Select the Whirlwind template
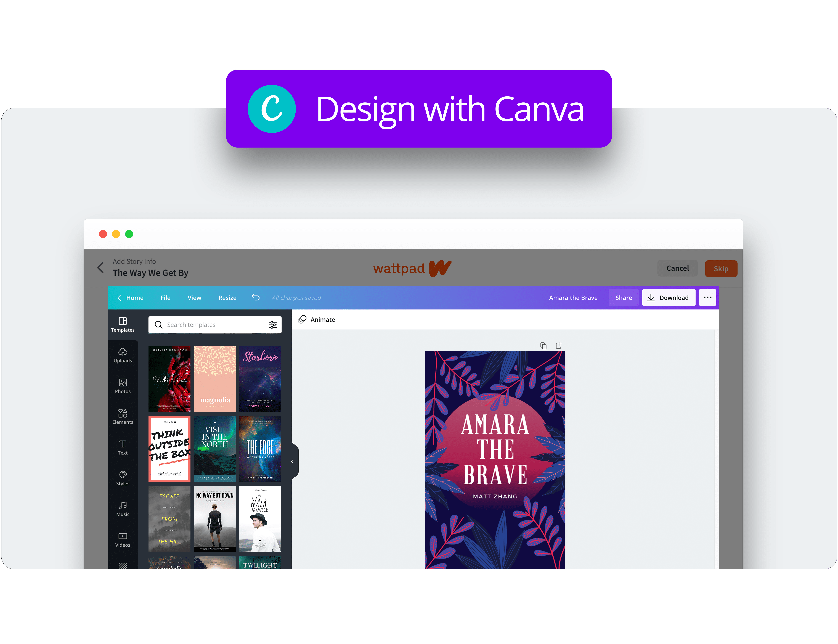The height and width of the screenshot is (644, 838). click(169, 379)
